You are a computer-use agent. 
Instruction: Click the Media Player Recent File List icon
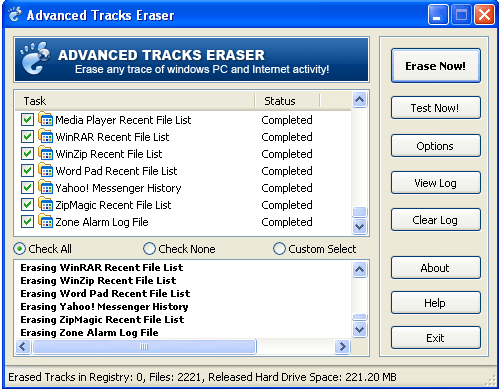coord(46,119)
